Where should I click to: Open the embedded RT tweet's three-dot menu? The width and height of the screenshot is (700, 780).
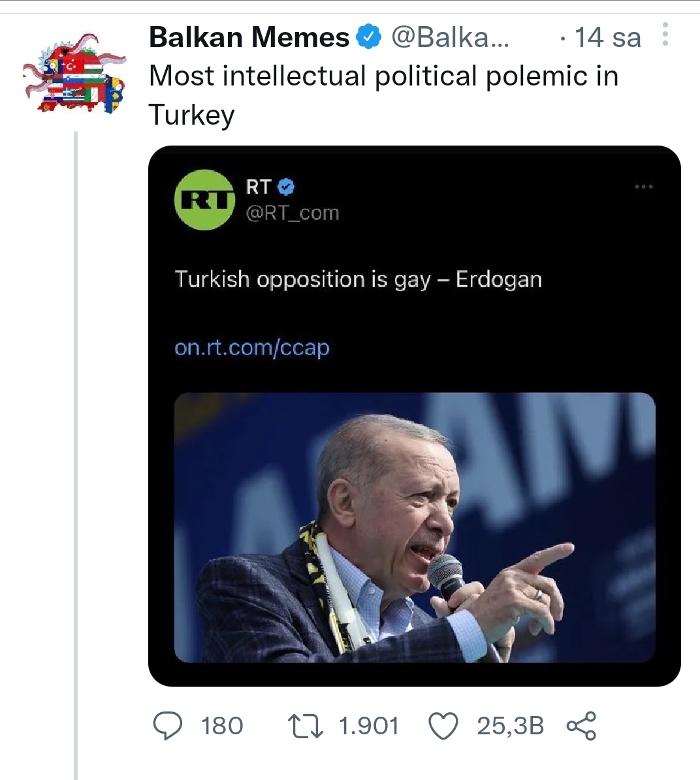[643, 187]
